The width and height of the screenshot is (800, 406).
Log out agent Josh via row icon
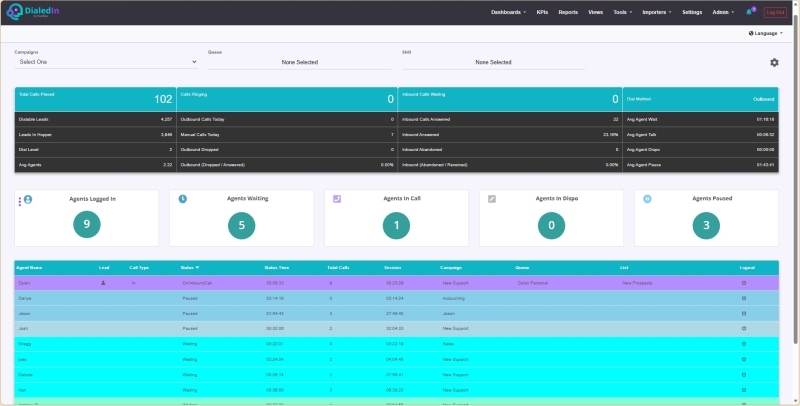744,328
